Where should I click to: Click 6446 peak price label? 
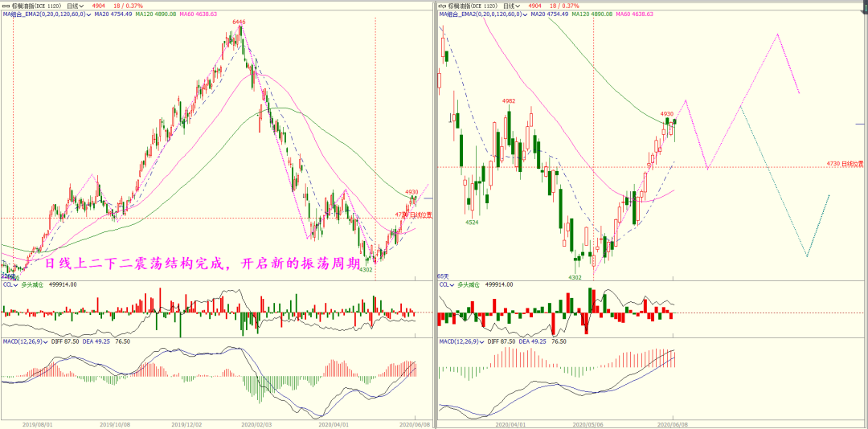point(239,22)
